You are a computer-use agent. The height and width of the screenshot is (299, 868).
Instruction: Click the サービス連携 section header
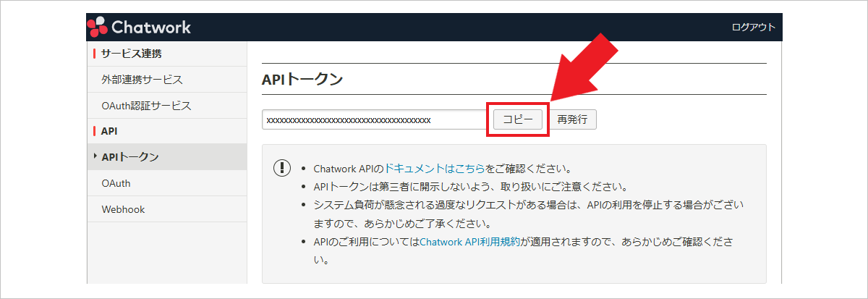[131, 54]
